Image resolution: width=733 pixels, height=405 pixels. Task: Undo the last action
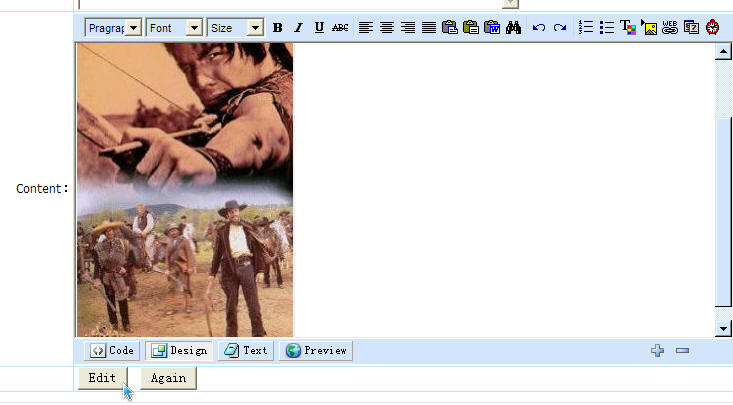tap(539, 28)
